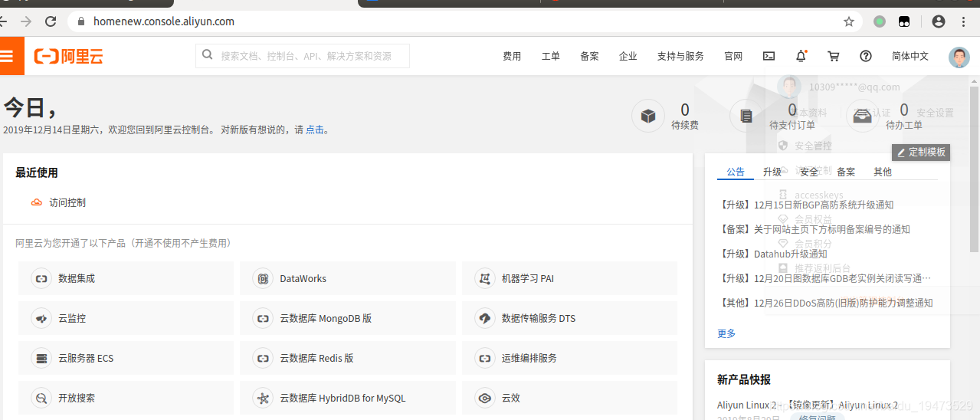Image resolution: width=980 pixels, height=420 pixels.
Task: Click the 云服务器 ECS icon
Action: click(41, 358)
